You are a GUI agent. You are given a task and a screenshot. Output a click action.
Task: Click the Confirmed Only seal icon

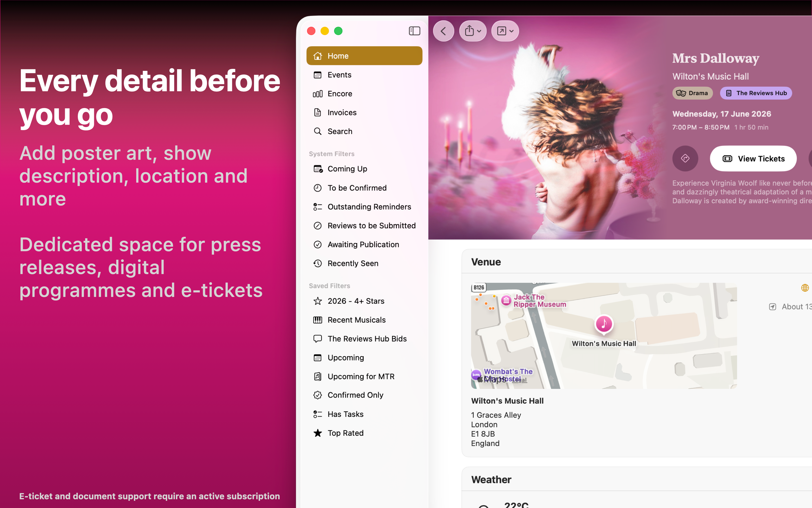pyautogui.click(x=317, y=395)
